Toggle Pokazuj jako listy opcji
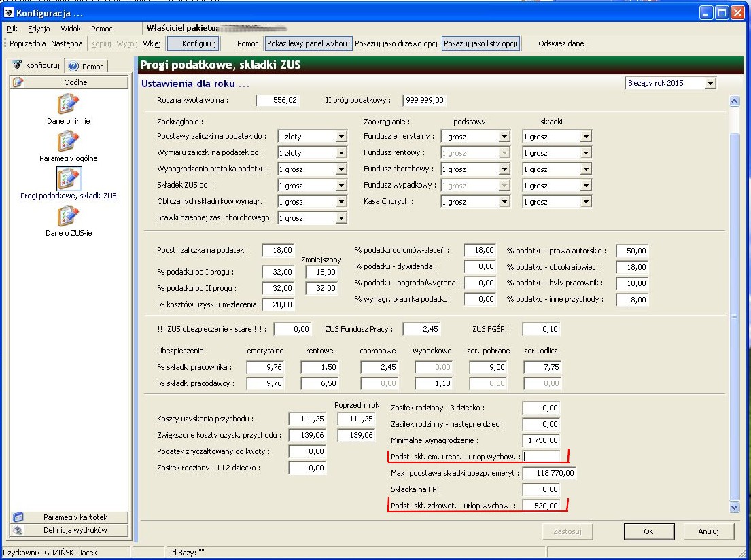This screenshot has width=751, height=560. click(481, 43)
